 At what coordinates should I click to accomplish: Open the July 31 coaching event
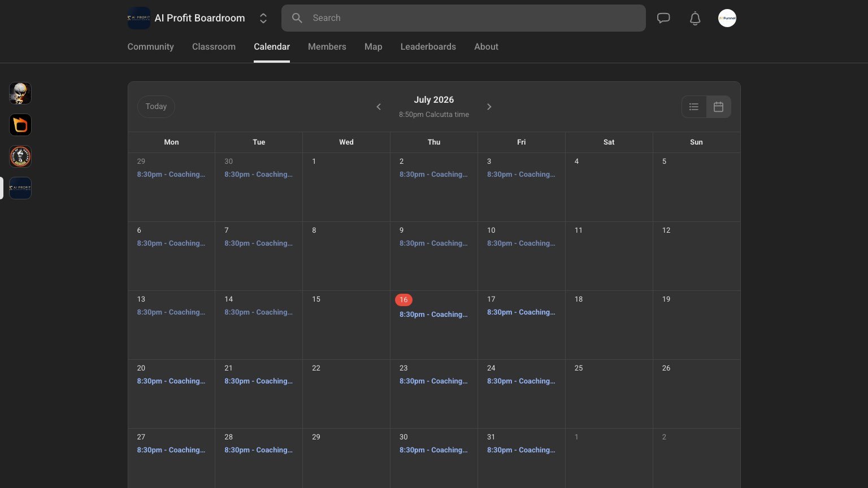pos(521,450)
